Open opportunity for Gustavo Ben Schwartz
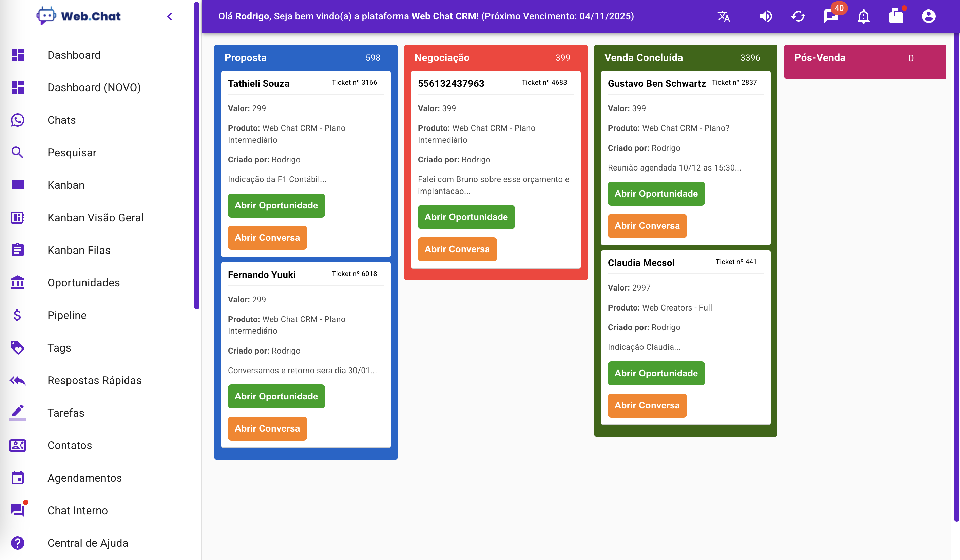The height and width of the screenshot is (560, 960). 656,194
